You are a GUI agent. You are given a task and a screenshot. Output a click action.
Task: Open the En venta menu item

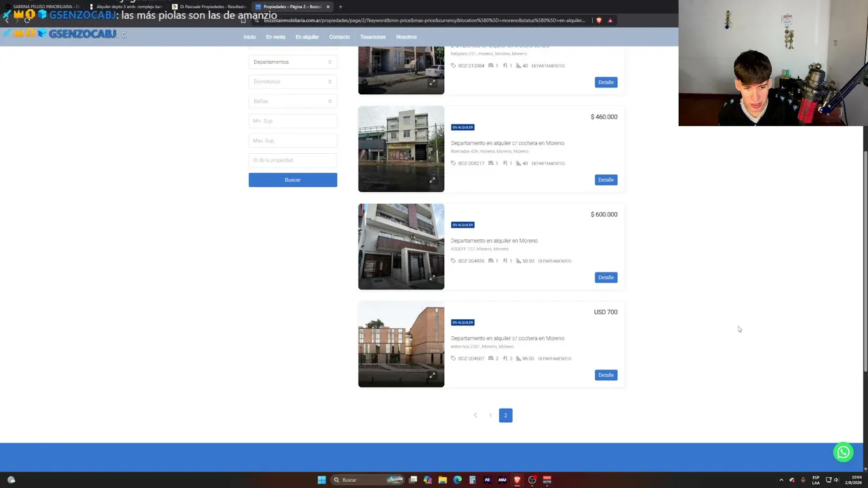[275, 37]
